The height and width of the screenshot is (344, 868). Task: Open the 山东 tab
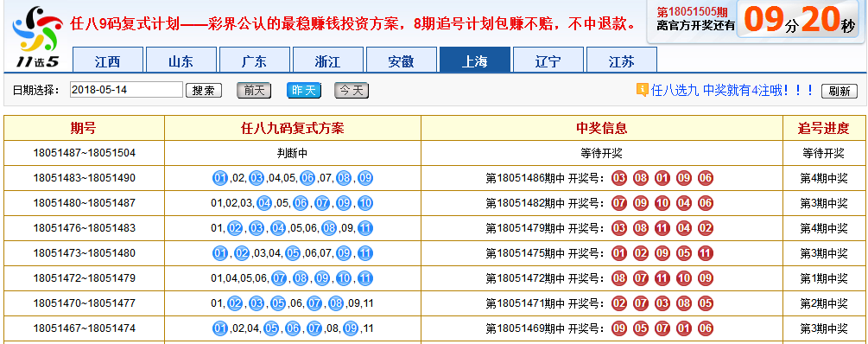pos(181,61)
